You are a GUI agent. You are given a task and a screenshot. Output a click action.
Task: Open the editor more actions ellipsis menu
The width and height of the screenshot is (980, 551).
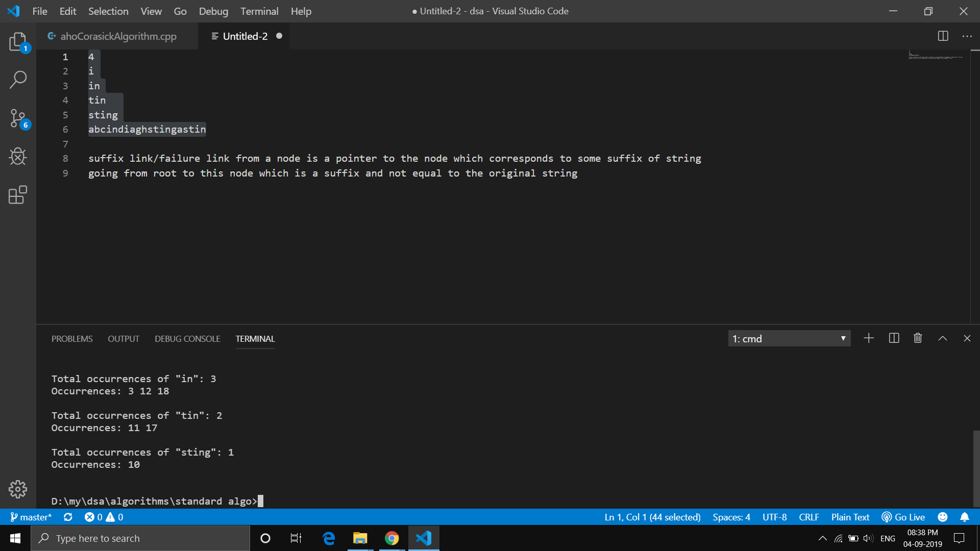tap(968, 36)
